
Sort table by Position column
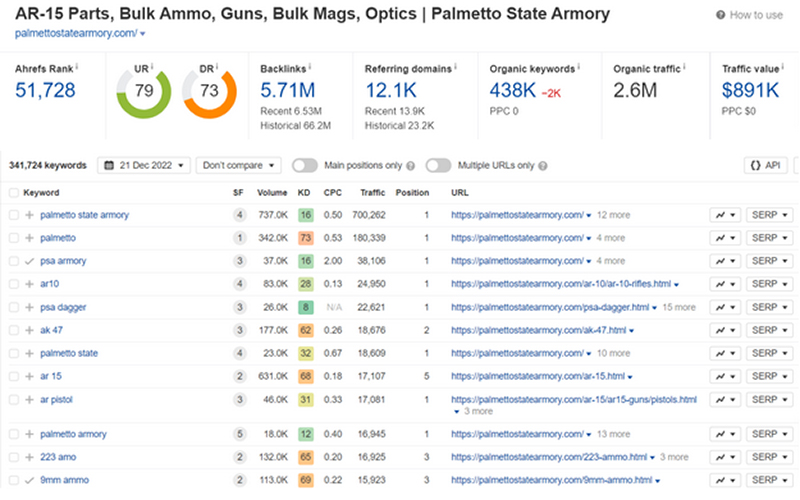(412, 193)
